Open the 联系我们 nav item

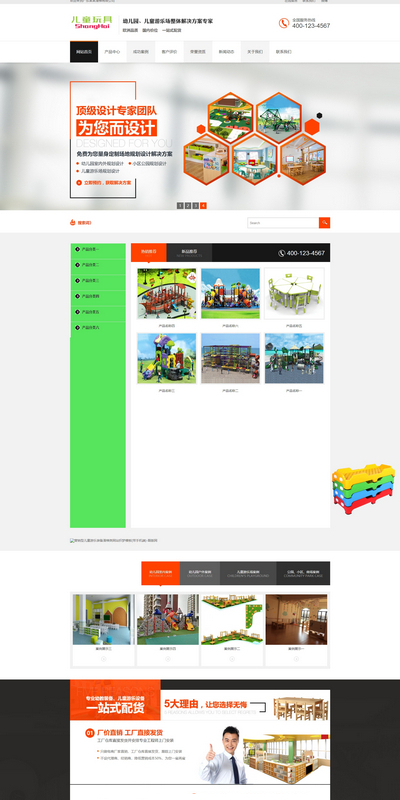(x=284, y=52)
